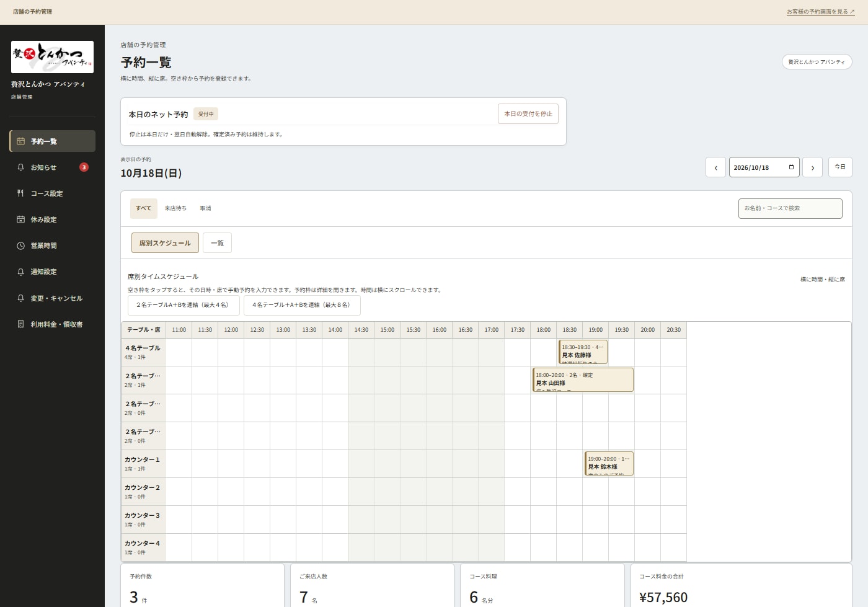The height and width of the screenshot is (607, 868).
Task: Toggle 2名テーブルA+Bを連結 option
Action: [182, 305]
